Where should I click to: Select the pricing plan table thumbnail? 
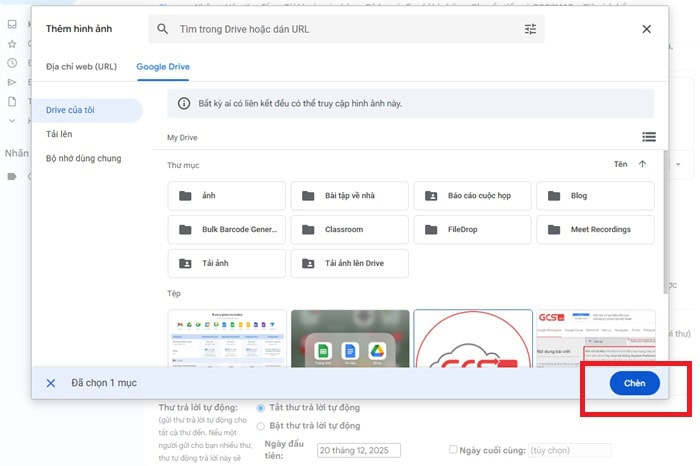click(227, 338)
